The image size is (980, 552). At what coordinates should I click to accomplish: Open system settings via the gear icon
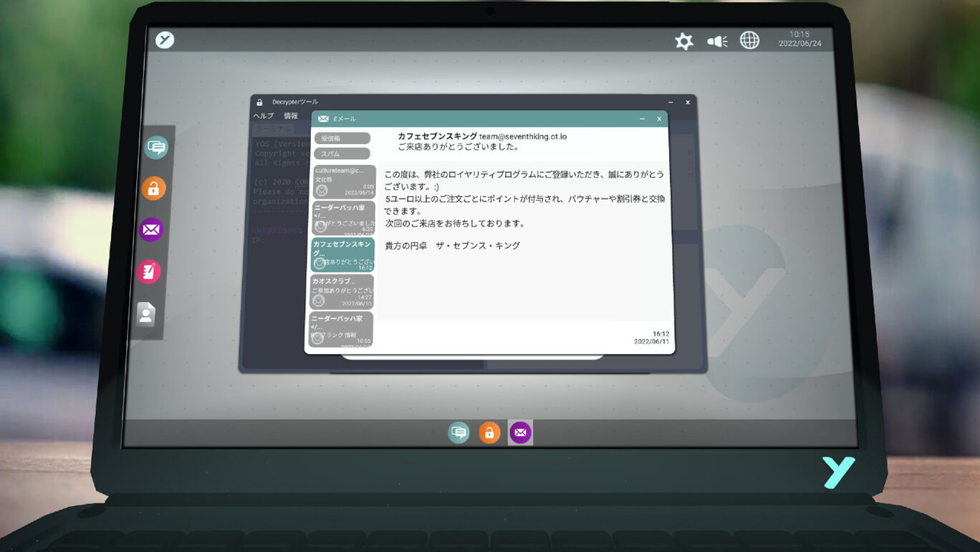(684, 41)
